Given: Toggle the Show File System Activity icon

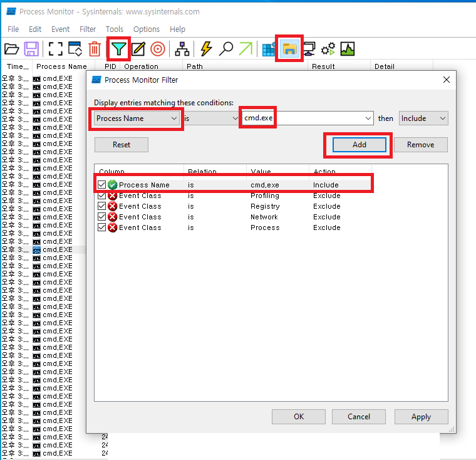Looking at the screenshot, I should pos(289,49).
